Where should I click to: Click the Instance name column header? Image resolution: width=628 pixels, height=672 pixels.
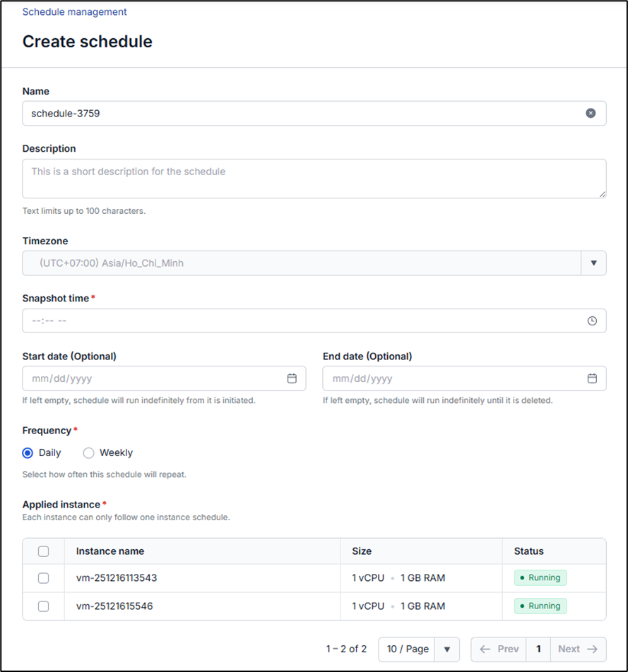pos(110,551)
